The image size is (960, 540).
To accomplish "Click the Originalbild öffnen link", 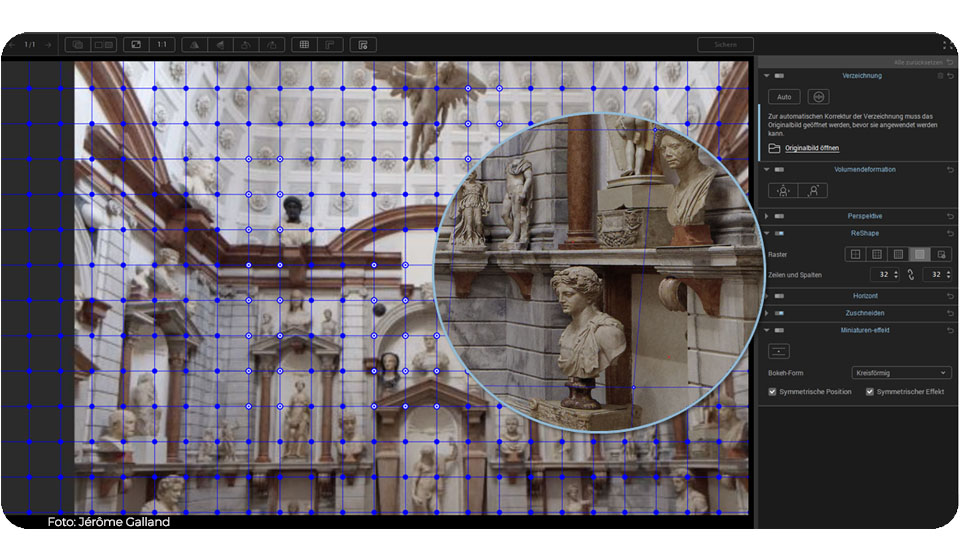I will (x=812, y=148).
